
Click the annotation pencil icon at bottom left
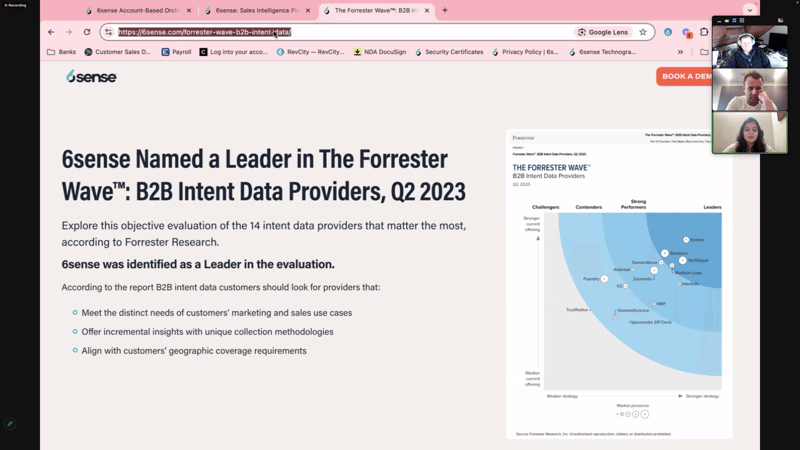pyautogui.click(x=10, y=423)
